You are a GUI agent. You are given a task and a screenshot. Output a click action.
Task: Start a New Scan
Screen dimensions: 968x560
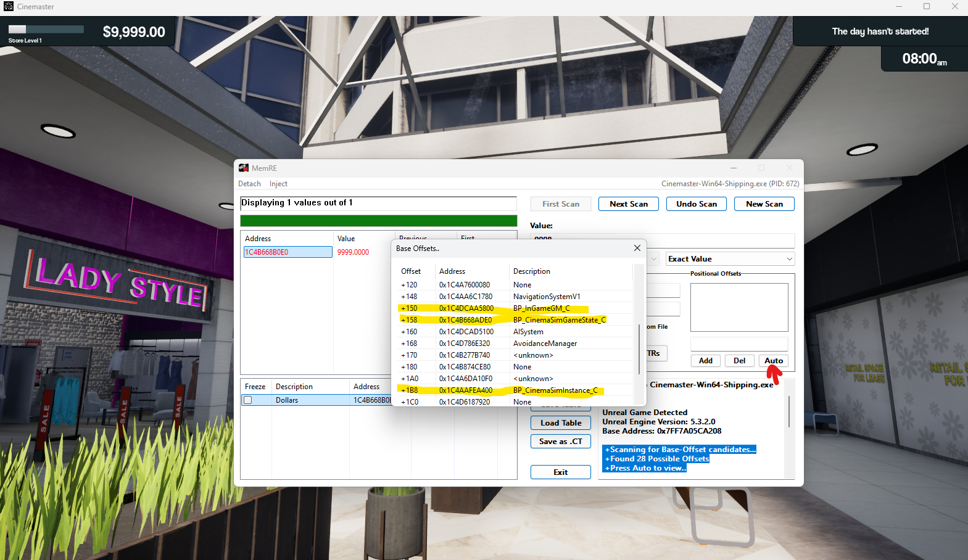point(764,204)
